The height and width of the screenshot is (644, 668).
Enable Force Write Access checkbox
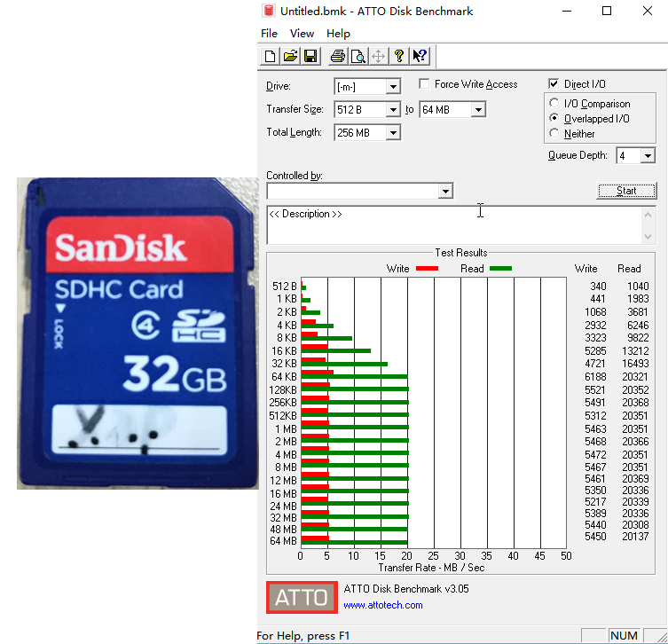(424, 84)
